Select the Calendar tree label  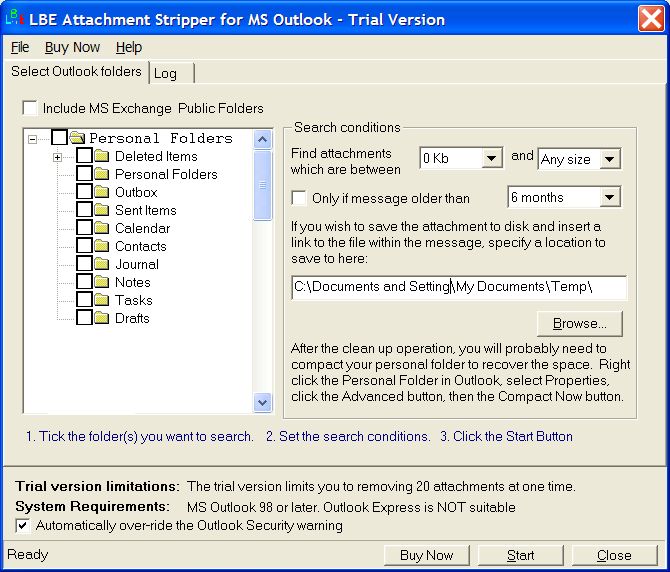click(x=142, y=228)
